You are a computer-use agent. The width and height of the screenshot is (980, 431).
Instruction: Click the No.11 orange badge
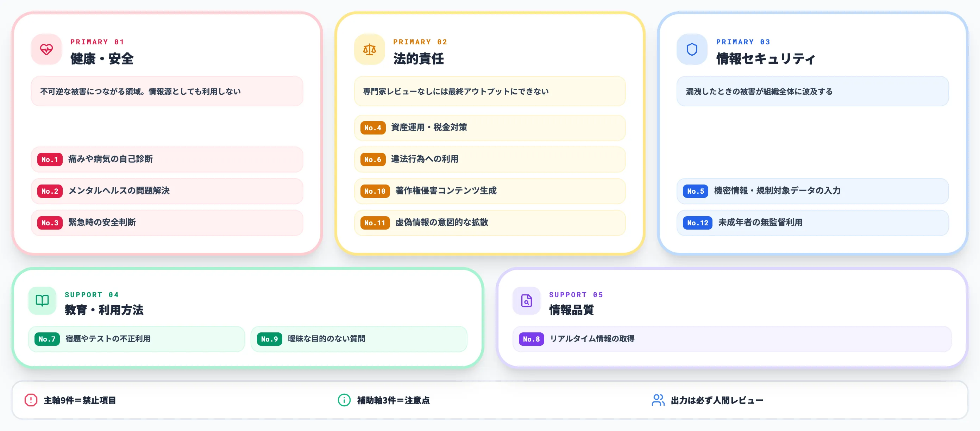[375, 223]
